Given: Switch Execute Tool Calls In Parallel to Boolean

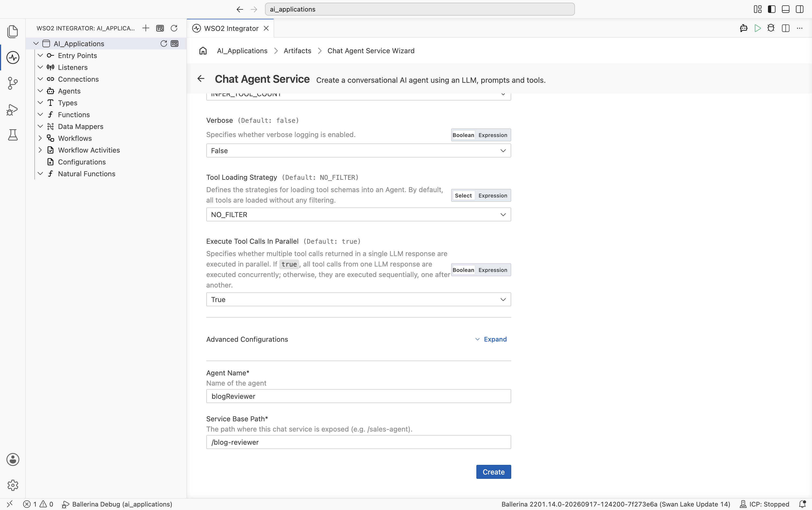Looking at the screenshot, I should click(x=463, y=270).
